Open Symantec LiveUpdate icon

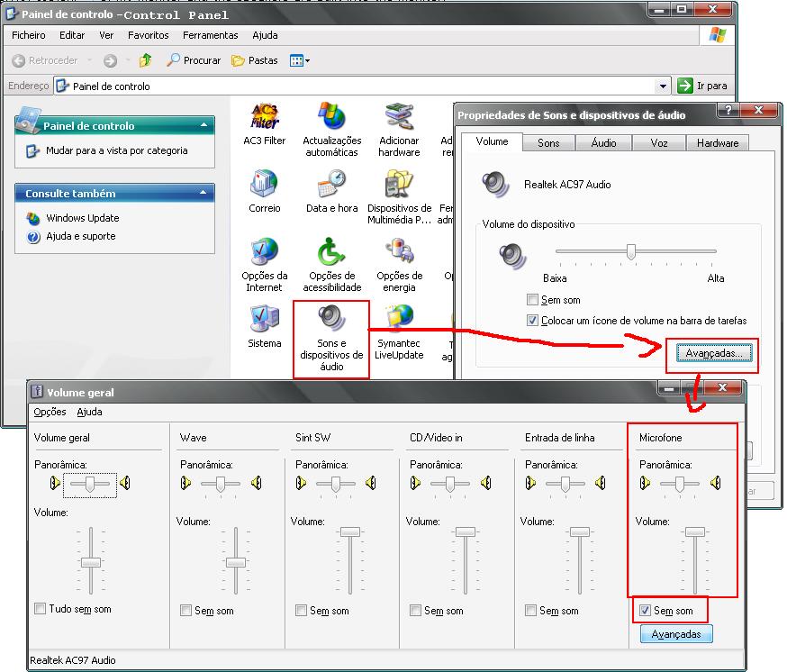tap(399, 319)
